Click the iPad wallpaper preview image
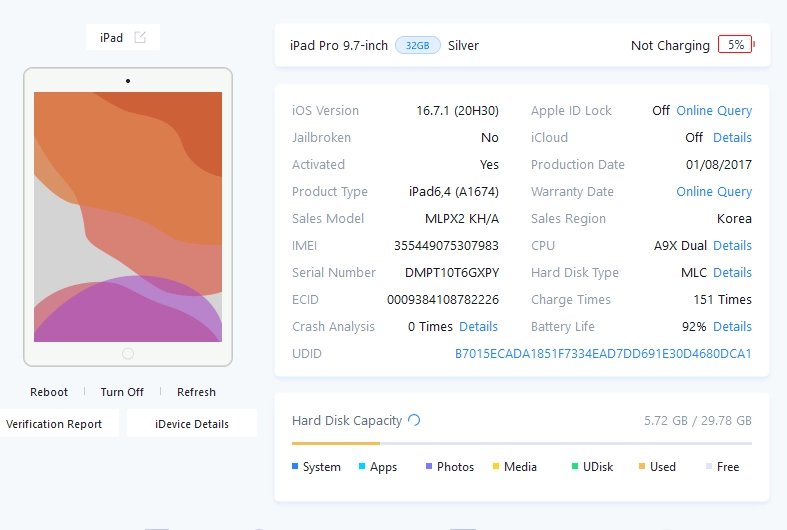 (x=128, y=217)
